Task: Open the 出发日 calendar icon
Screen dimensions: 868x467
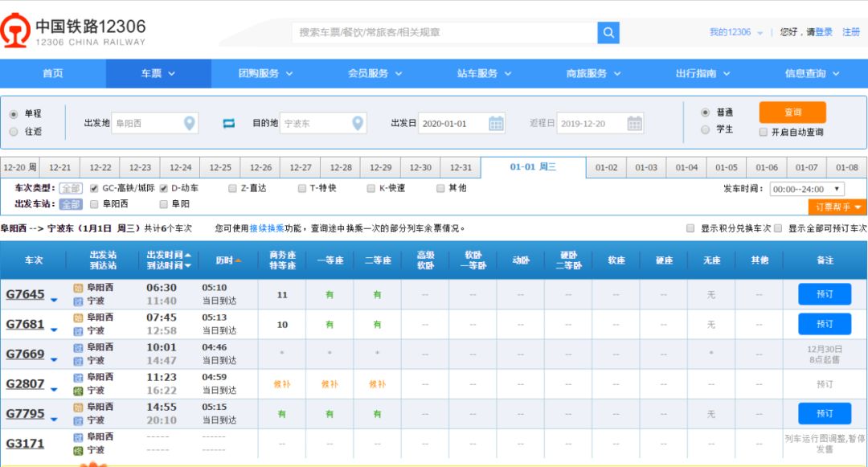Action: pyautogui.click(x=496, y=123)
